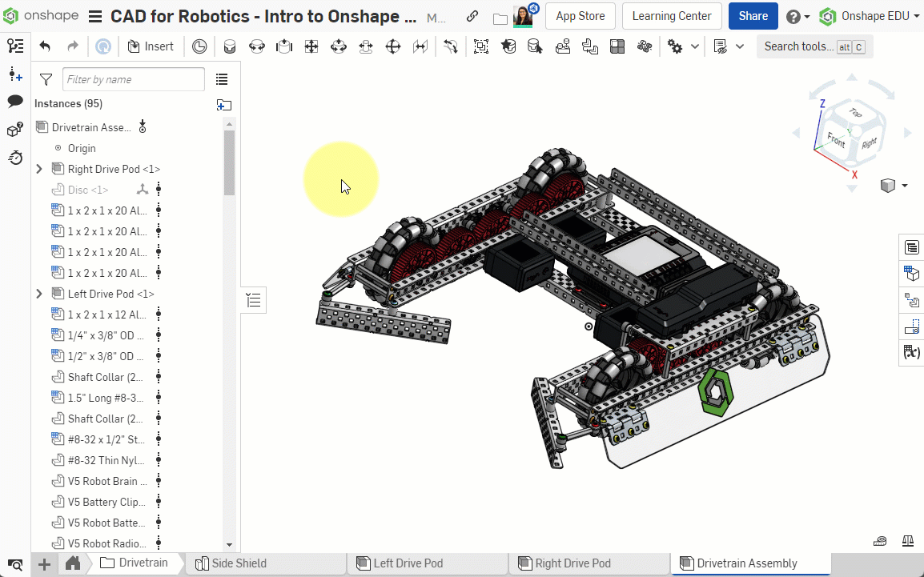Switch to the Left Drive Pod tab
The width and height of the screenshot is (924, 577).
[x=408, y=563]
